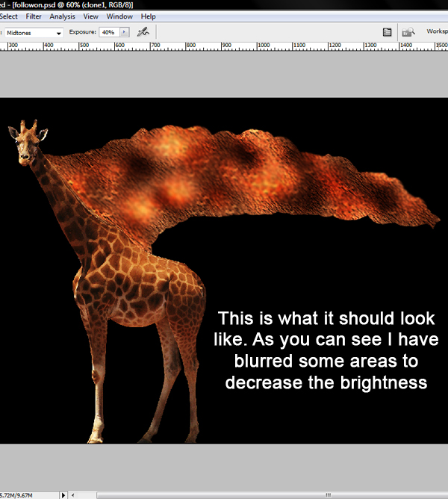The height and width of the screenshot is (499, 448).
Task: Click the Exposure 40% value field
Action: (109, 32)
